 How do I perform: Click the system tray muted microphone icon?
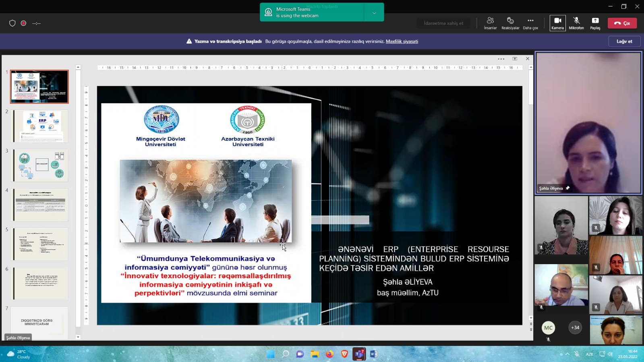pos(577,354)
